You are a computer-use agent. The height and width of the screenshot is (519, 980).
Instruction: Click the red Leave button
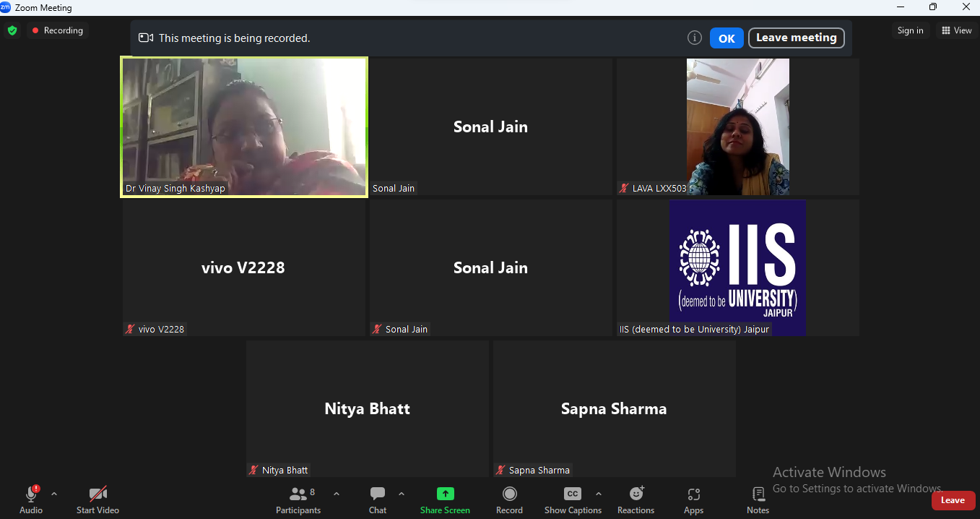tap(953, 500)
